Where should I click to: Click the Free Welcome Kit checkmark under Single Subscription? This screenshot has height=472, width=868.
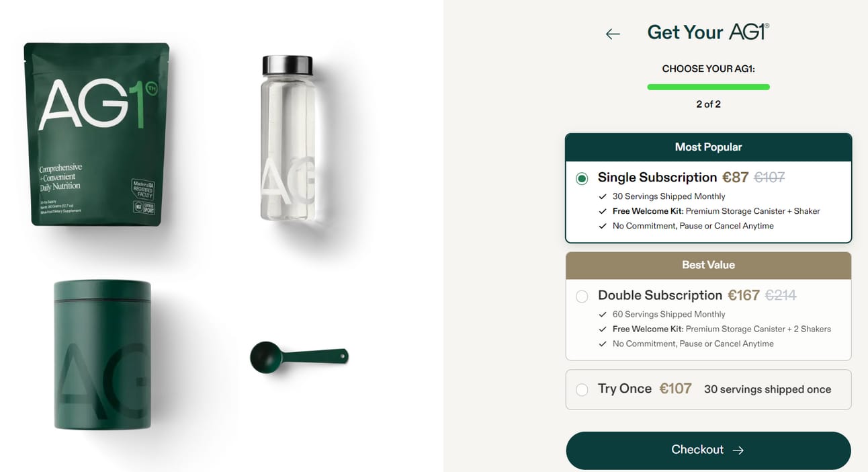[x=603, y=211]
